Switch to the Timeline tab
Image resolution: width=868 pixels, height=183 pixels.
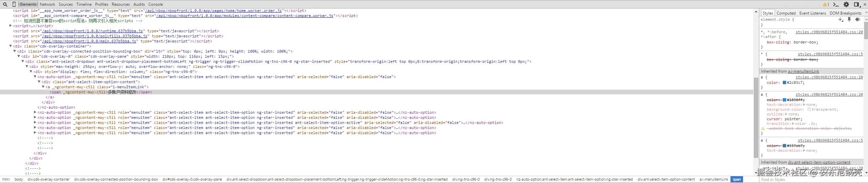(x=84, y=4)
